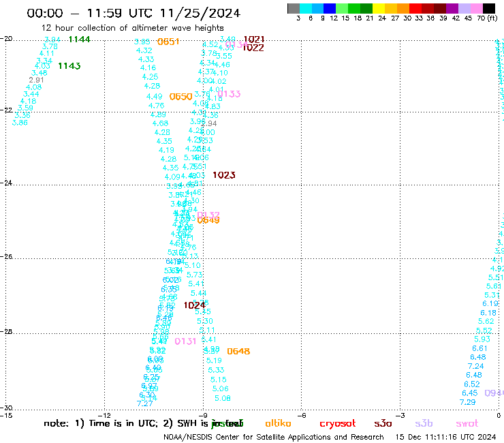Image resolution: width=504 pixels, height=443 pixels.
Task: Click the 6.52 wave height value
Action: coord(471,384)
